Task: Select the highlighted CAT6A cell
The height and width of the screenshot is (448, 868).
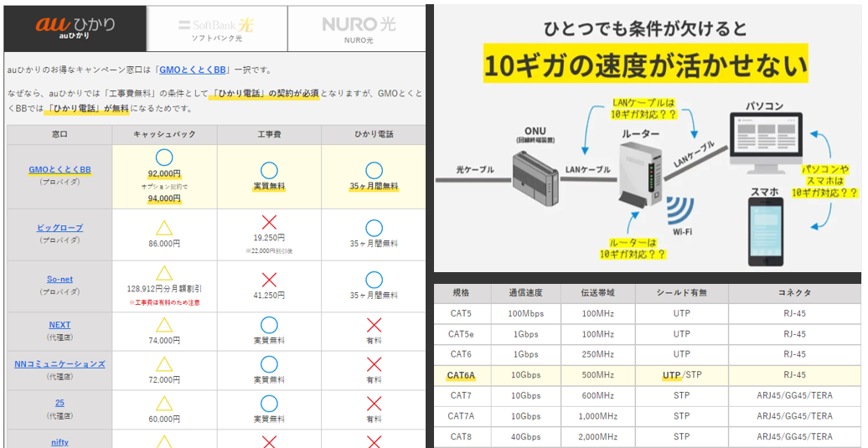Action: pyautogui.click(x=461, y=375)
